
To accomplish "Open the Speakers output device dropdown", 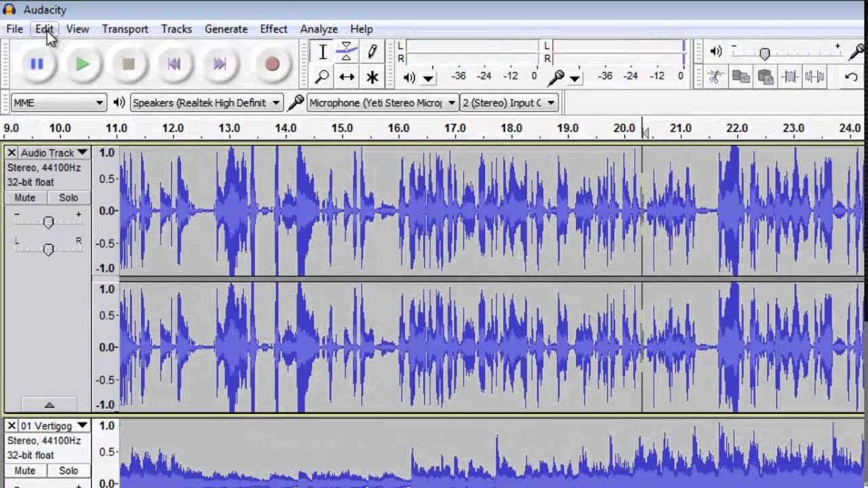I will (206, 103).
